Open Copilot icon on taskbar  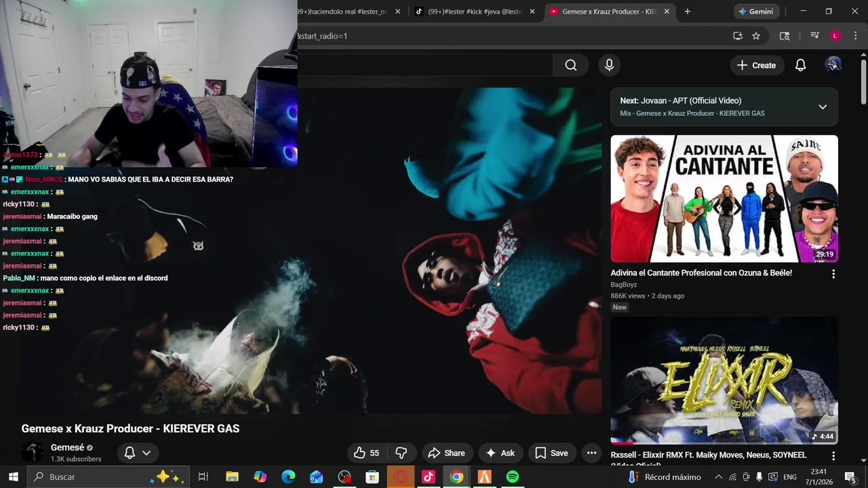260,477
